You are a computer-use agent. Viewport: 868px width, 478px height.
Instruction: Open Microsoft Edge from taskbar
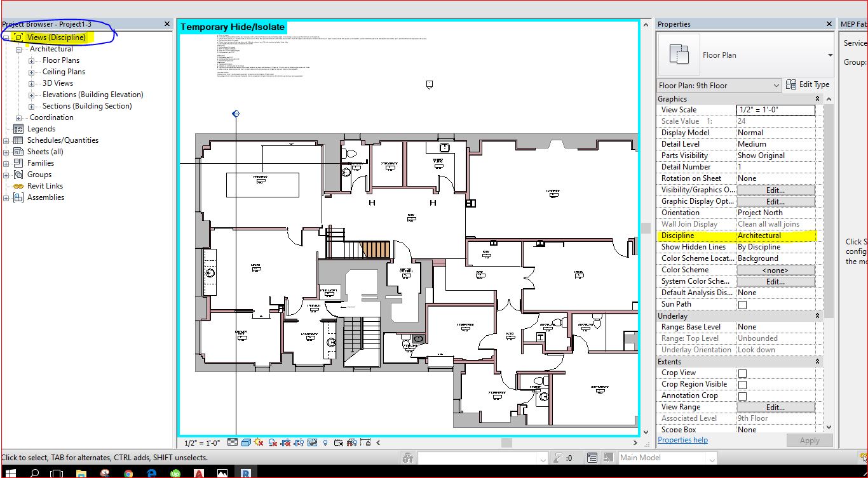pyautogui.click(x=152, y=473)
